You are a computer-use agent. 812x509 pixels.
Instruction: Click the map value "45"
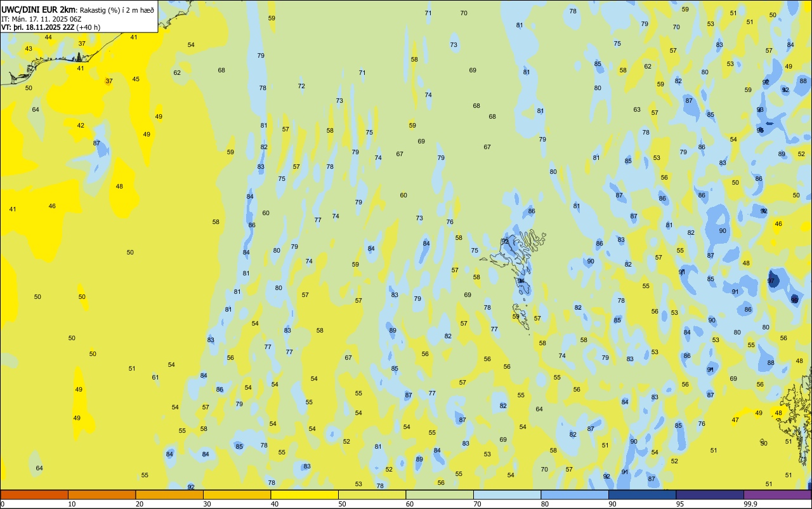coord(136,79)
